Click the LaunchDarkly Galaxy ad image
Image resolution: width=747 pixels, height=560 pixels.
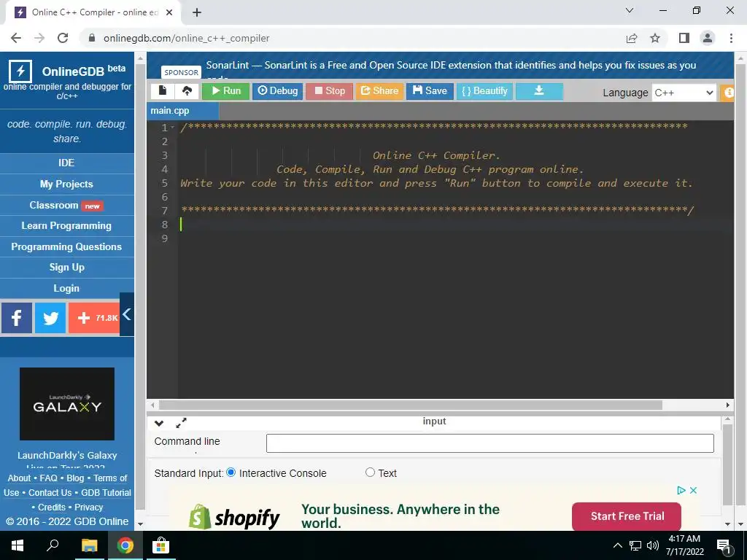coord(67,404)
